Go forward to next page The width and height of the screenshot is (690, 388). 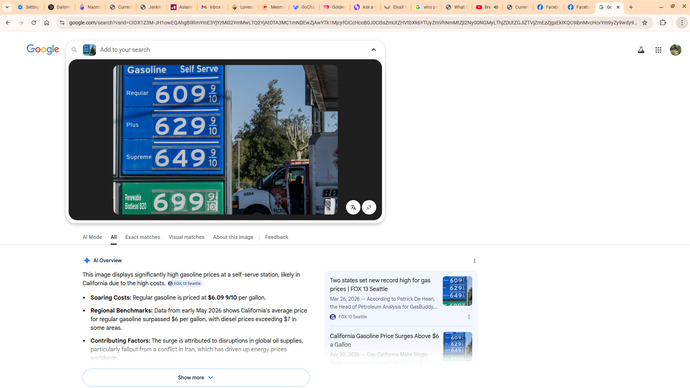[x=21, y=22]
